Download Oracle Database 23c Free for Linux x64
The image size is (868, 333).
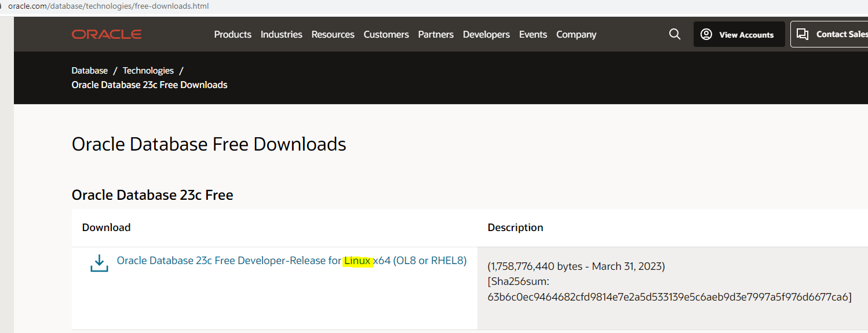(x=291, y=261)
